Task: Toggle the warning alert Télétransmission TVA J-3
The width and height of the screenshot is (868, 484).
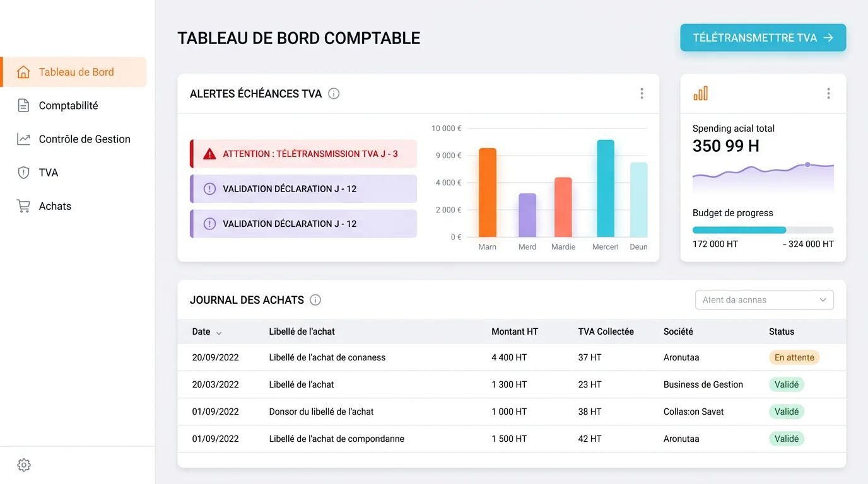Action: (303, 153)
